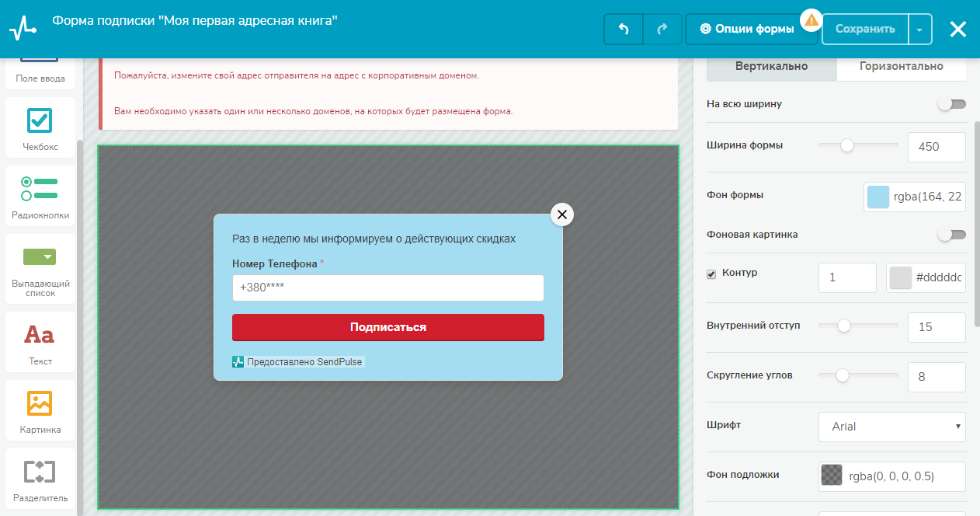Click the SendPulse logo icon
980x516 pixels.
(x=23, y=29)
